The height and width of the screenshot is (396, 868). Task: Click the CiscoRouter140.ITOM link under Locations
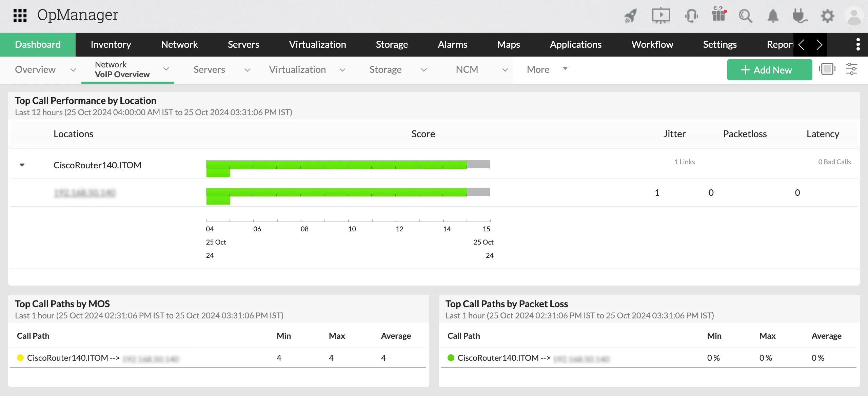click(97, 165)
